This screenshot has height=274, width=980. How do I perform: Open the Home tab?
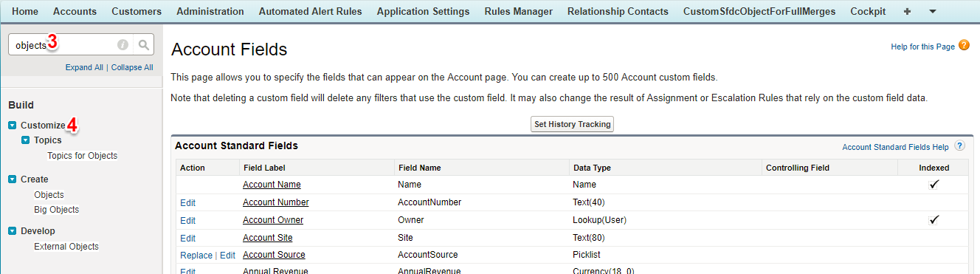pyautogui.click(x=26, y=11)
